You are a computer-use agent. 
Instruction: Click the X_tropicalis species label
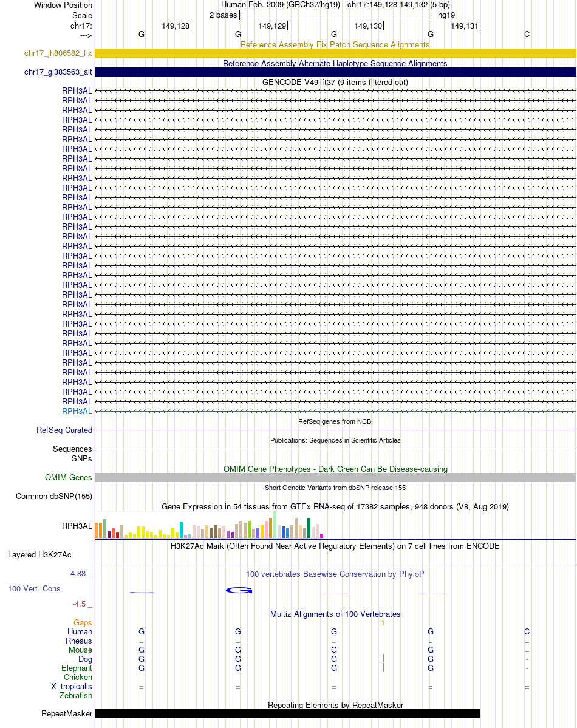[72, 687]
